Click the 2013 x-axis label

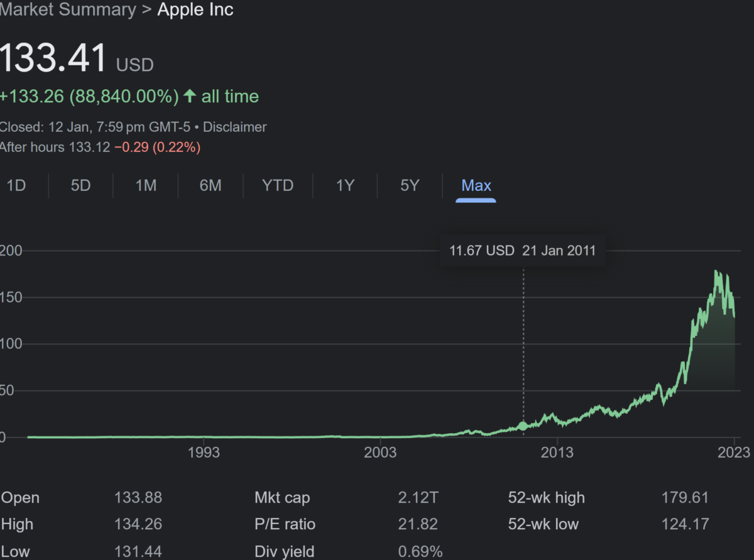(x=557, y=453)
